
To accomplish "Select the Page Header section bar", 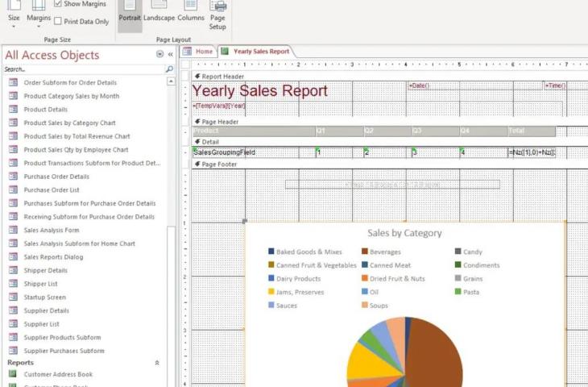I will (x=390, y=122).
